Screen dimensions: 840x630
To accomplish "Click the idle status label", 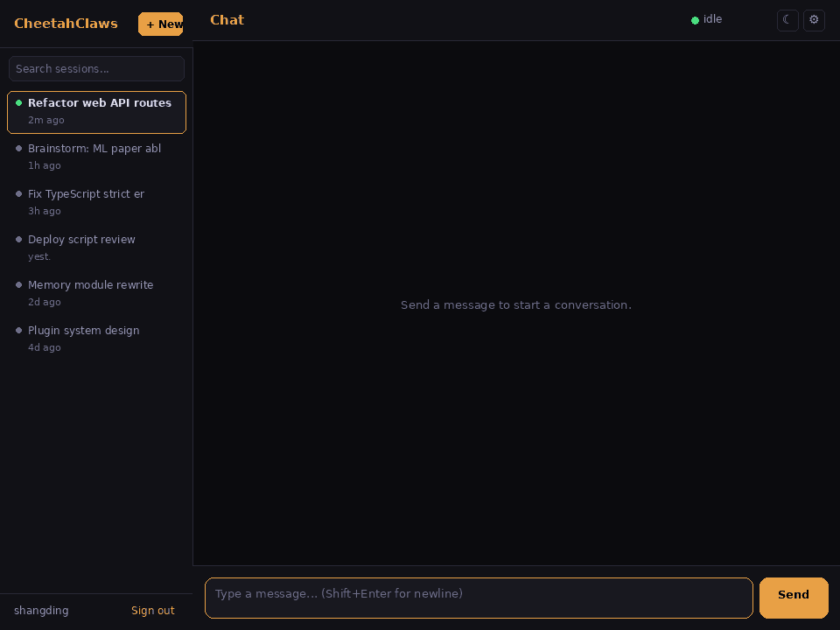I will pos(712,19).
